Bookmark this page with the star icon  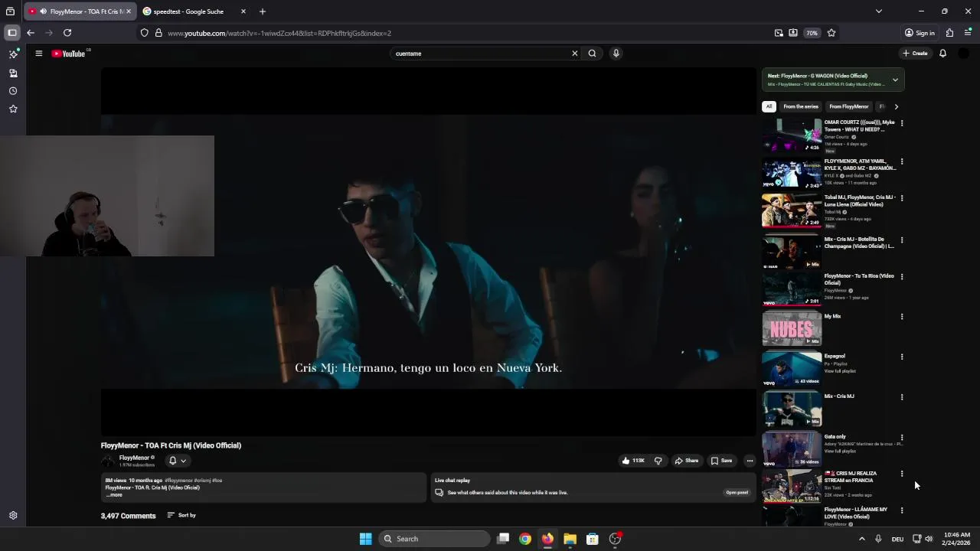pos(831,33)
